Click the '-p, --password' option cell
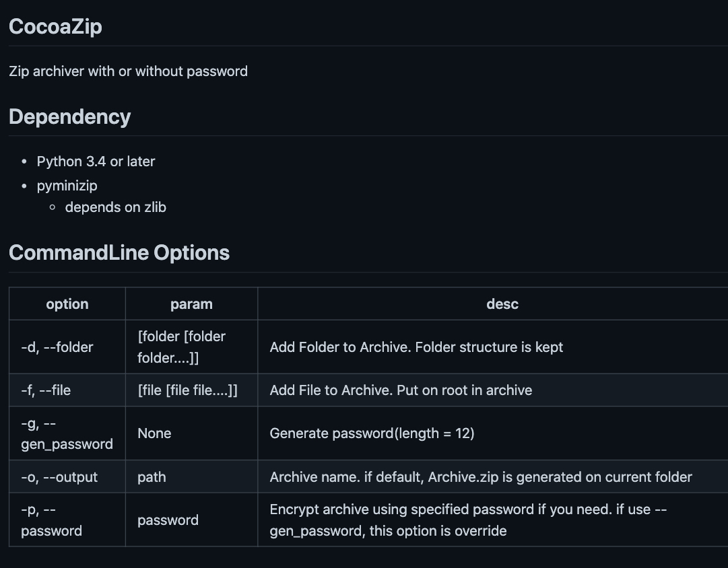The height and width of the screenshot is (568, 728). click(x=67, y=520)
